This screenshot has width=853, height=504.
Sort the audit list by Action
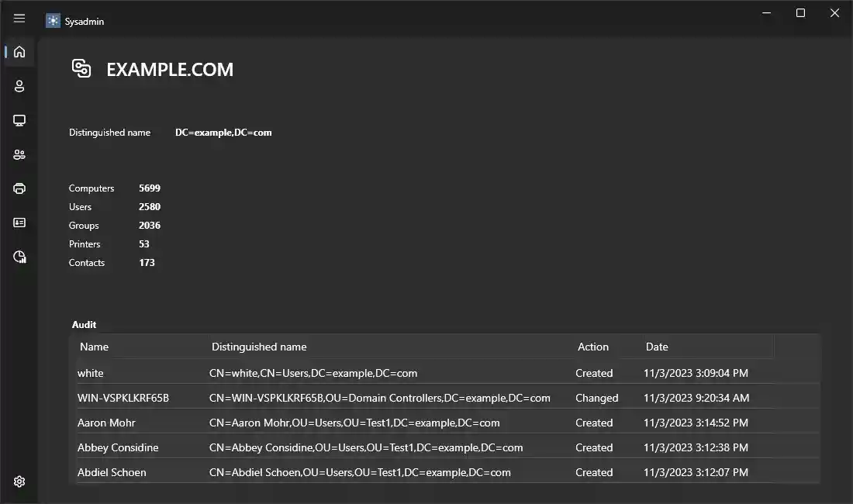tap(593, 347)
